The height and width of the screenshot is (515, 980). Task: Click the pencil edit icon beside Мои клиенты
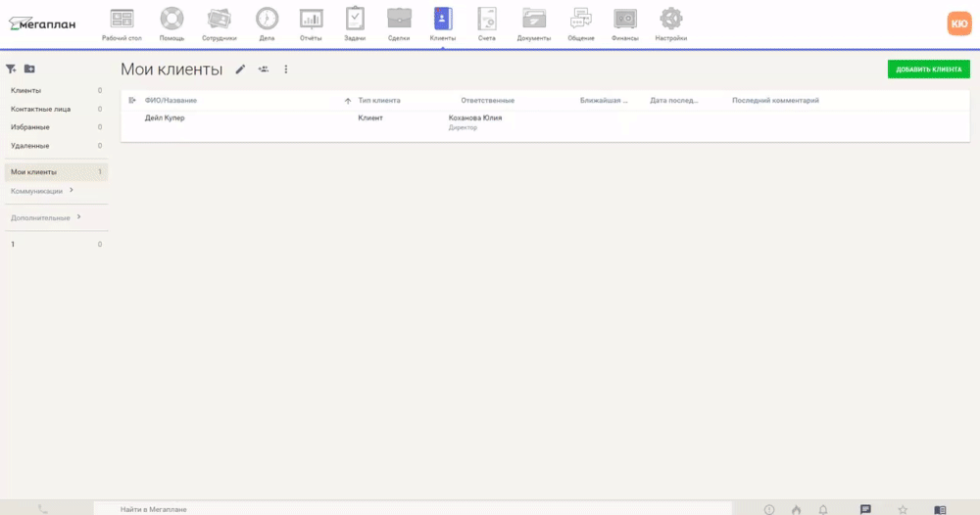tap(240, 70)
